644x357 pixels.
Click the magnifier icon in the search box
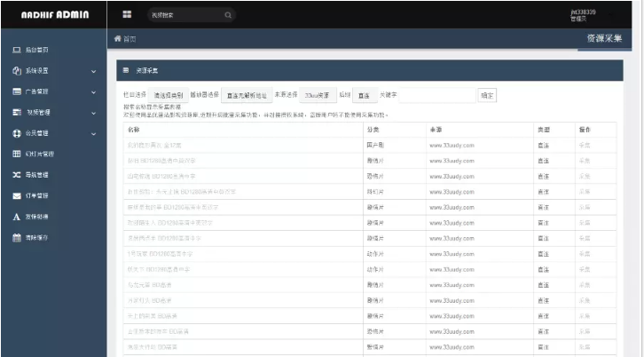click(x=228, y=15)
